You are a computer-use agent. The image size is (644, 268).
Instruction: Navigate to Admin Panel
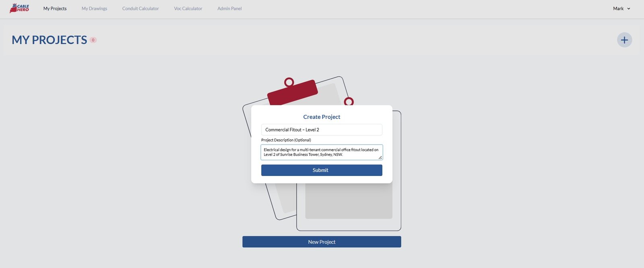[x=229, y=8]
